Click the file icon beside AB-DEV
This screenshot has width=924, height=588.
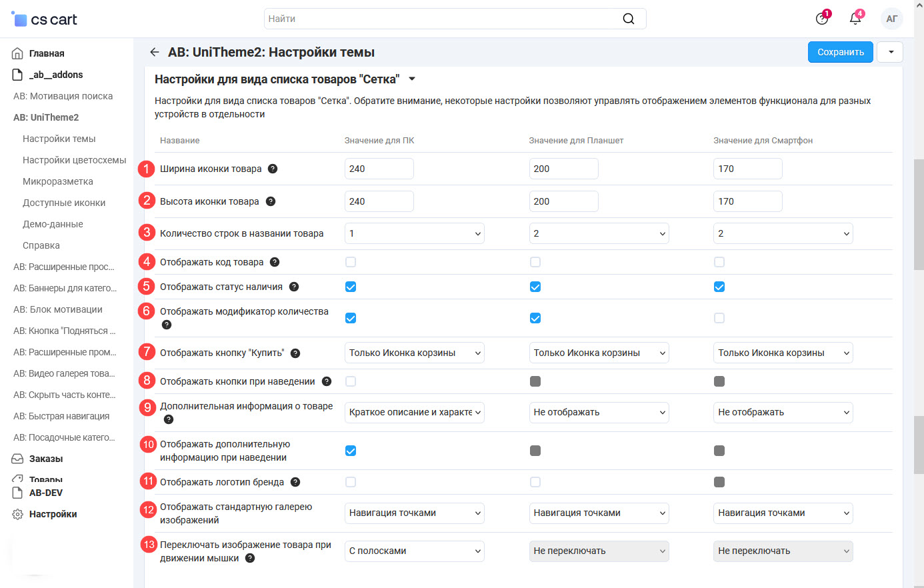[18, 493]
